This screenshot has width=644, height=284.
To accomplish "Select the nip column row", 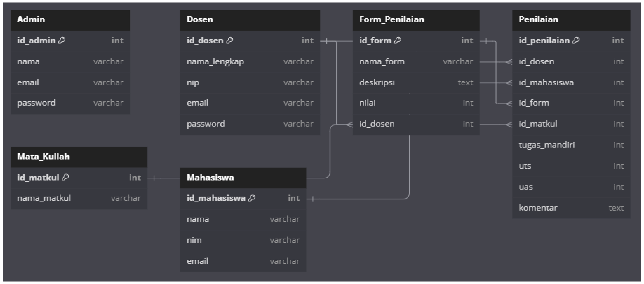I will point(250,83).
